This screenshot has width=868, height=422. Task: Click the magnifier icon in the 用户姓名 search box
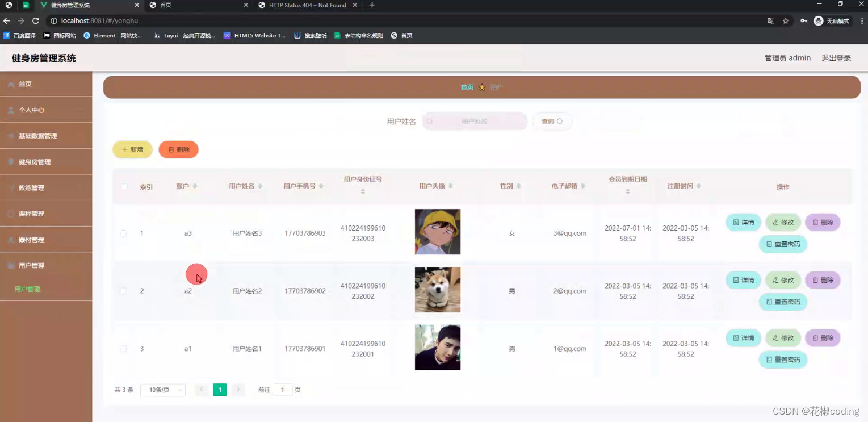430,121
